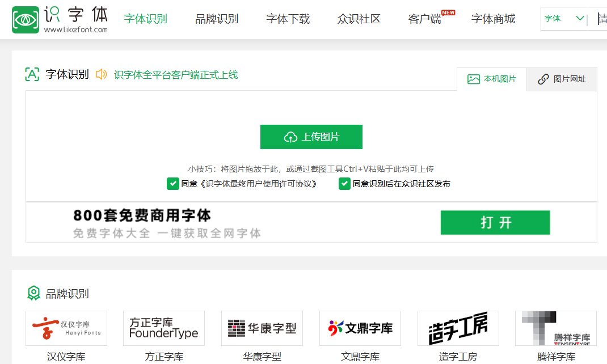
Task: Toggle the 同意识别后在众识社区发布 checkbox
Action: coord(344,184)
